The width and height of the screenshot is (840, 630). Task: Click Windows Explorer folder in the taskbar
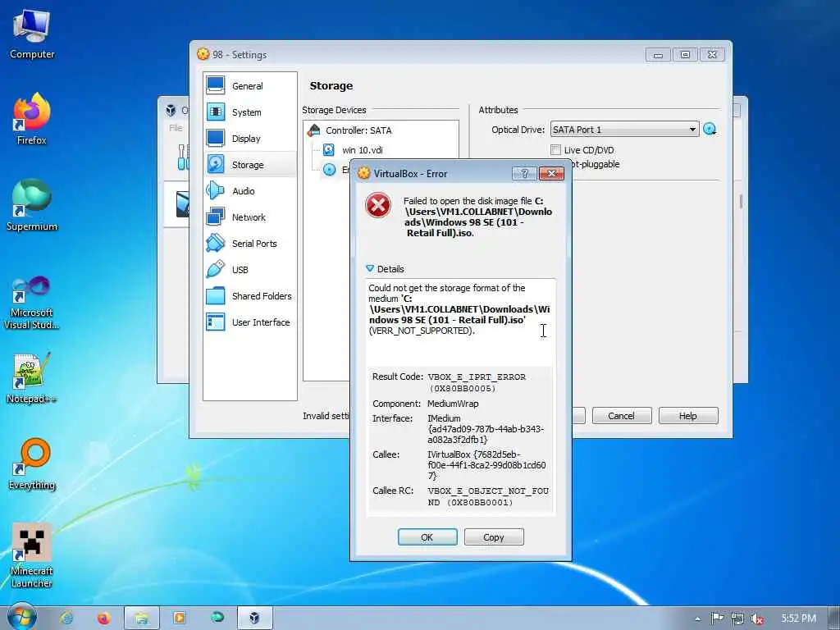click(141, 618)
